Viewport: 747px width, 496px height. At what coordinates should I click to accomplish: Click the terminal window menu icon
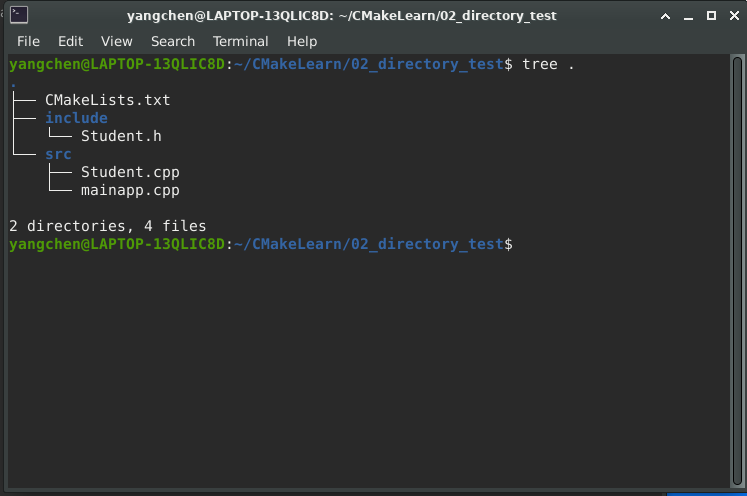pos(19,15)
